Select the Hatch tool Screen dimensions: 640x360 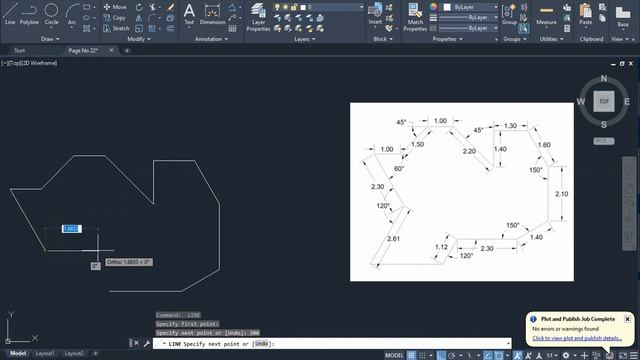pos(87,29)
